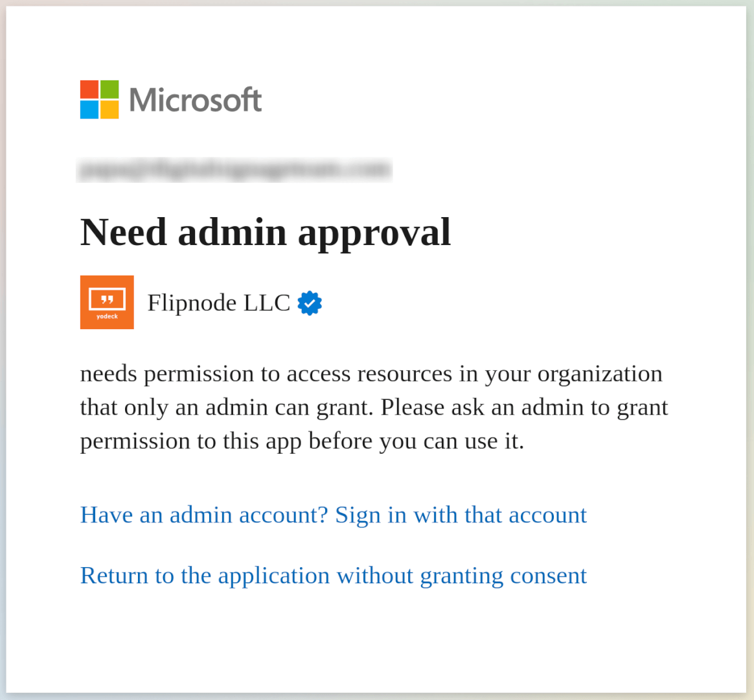The height and width of the screenshot is (700, 754).
Task: Select the Flipnode LLC publisher name
Action: pos(218,303)
